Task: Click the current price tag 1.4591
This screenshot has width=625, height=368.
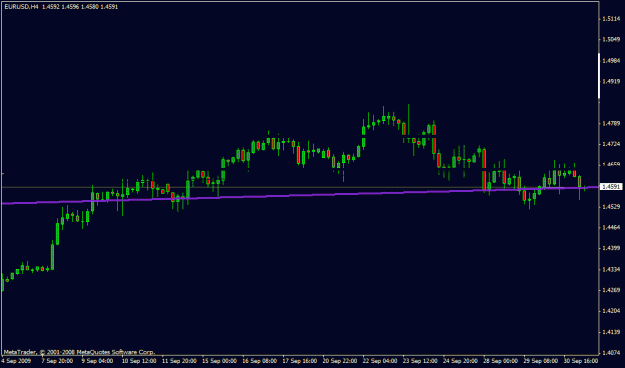Action: 611,187
